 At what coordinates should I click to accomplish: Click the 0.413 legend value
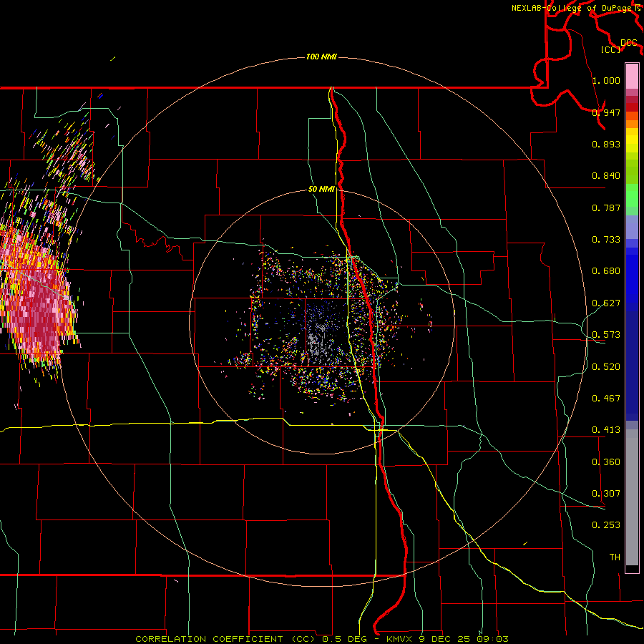point(606,429)
